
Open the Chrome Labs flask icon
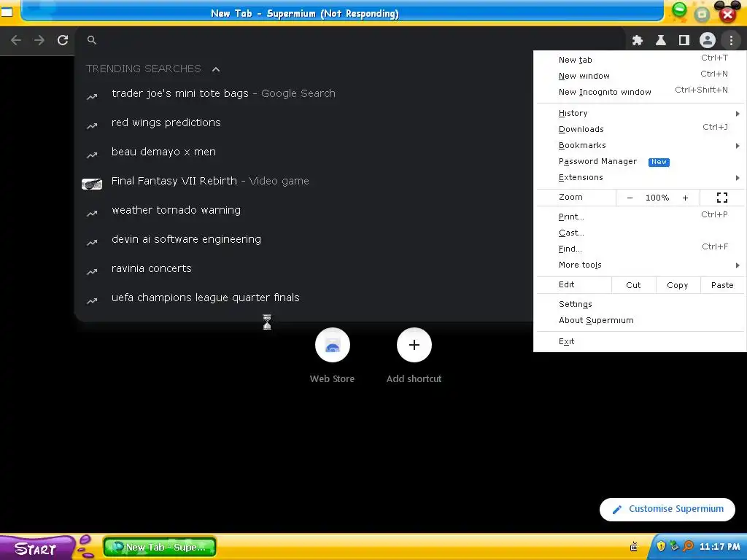[x=661, y=41]
